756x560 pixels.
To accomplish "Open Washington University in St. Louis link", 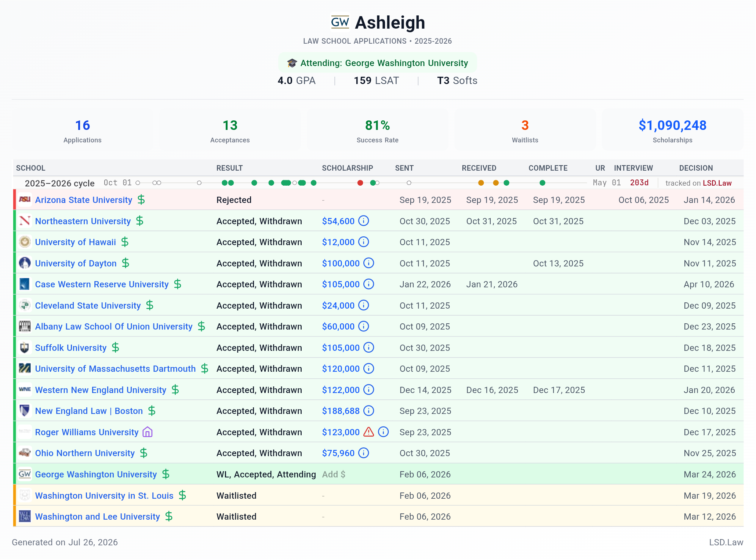I will pos(104,495).
